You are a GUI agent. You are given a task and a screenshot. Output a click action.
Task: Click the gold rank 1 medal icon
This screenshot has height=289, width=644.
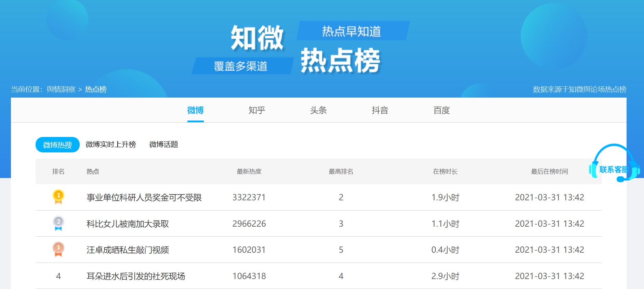tap(58, 197)
